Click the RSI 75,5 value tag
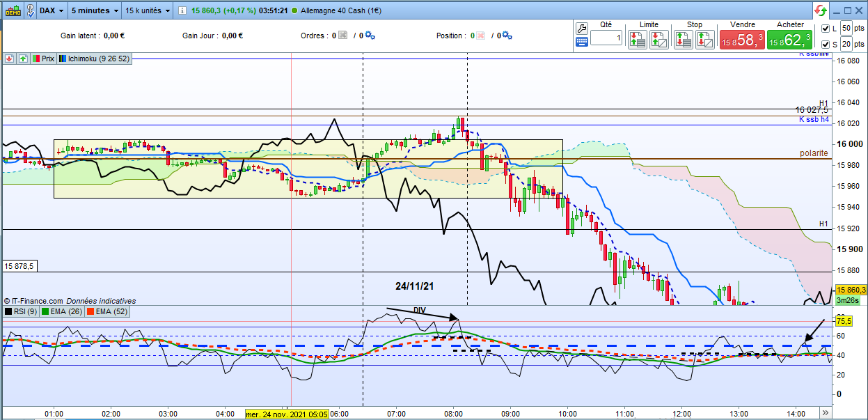 click(844, 321)
